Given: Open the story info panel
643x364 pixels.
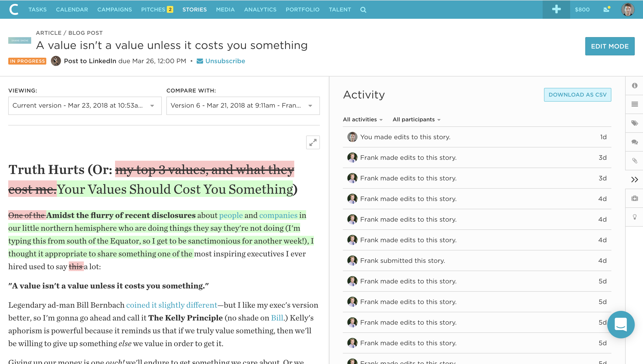Looking at the screenshot, I should click(x=635, y=85).
